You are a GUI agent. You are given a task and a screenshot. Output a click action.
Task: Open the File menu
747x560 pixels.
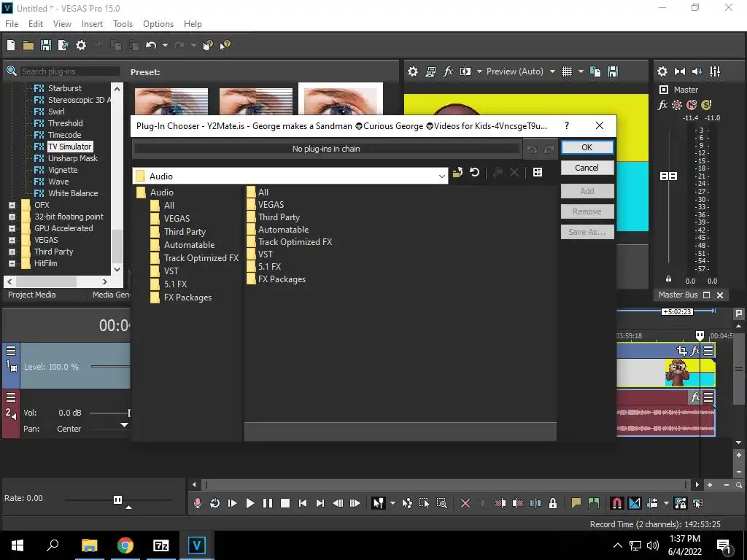click(x=12, y=24)
